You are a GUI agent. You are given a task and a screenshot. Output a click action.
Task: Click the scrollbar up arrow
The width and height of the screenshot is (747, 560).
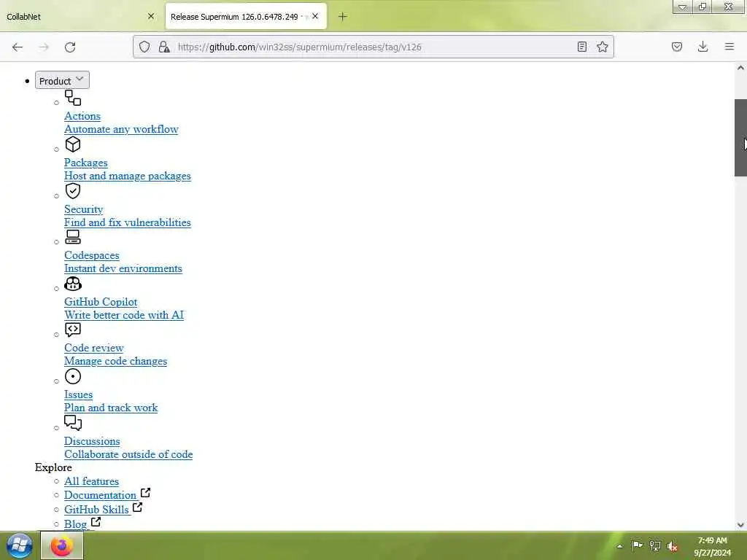point(740,68)
